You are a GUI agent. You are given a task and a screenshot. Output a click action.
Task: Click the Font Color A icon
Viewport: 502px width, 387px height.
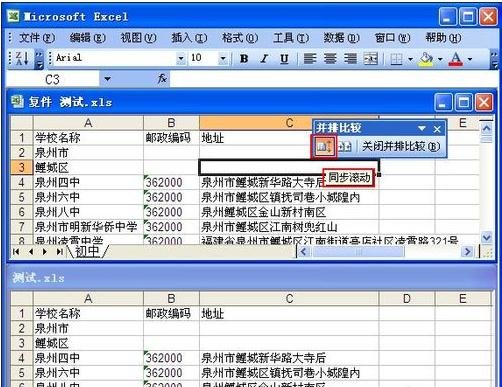[456, 59]
